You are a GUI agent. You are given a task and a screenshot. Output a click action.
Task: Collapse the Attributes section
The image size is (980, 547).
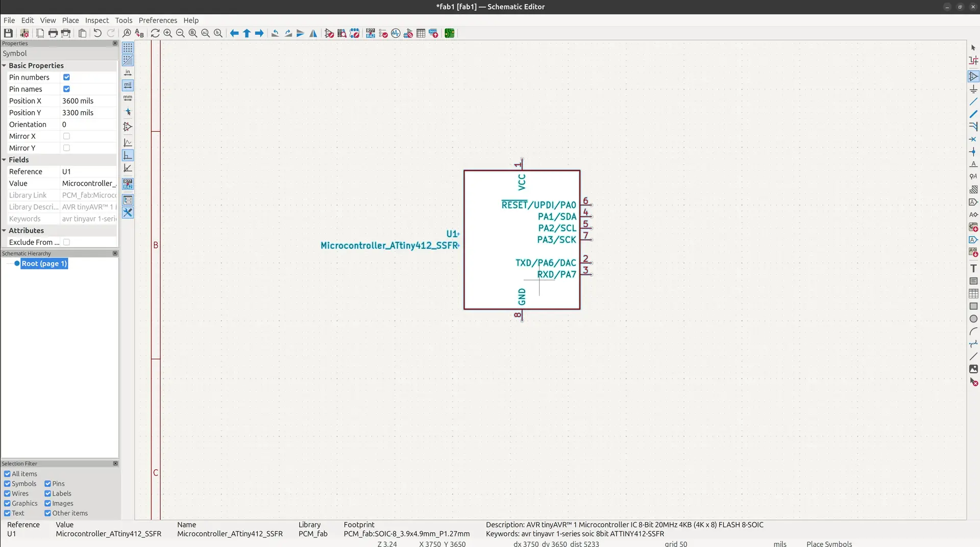4,231
